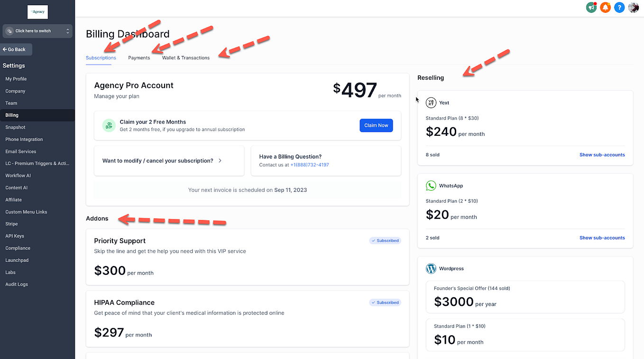This screenshot has height=359, width=644.
Task: Toggle the Subscribed badge on HIPAA Compliance
Action: [385, 302]
